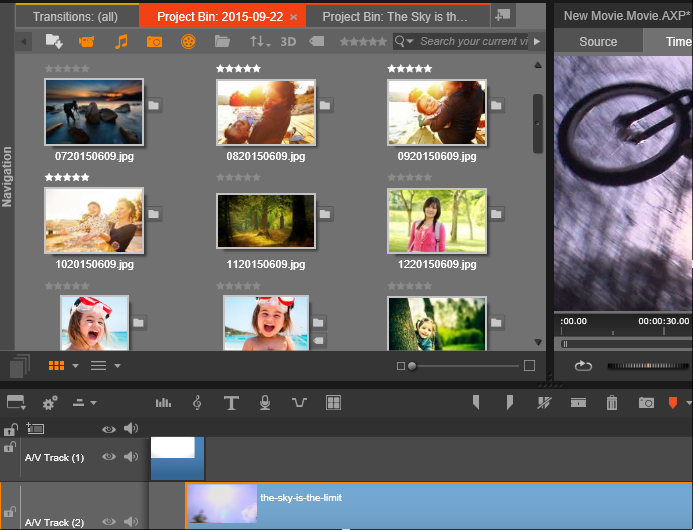This screenshot has height=530, width=693.
Task: Filter library by film reel projects icon
Action: pyautogui.click(x=188, y=42)
